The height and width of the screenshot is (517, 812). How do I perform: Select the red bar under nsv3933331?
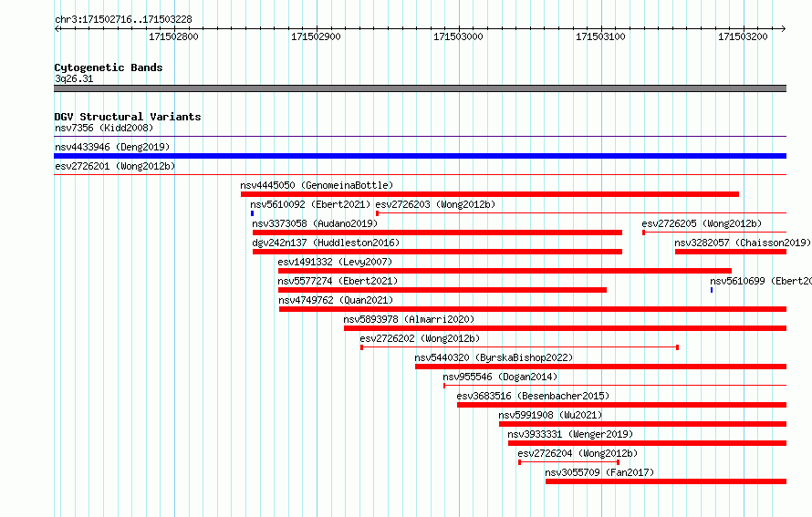(648, 443)
